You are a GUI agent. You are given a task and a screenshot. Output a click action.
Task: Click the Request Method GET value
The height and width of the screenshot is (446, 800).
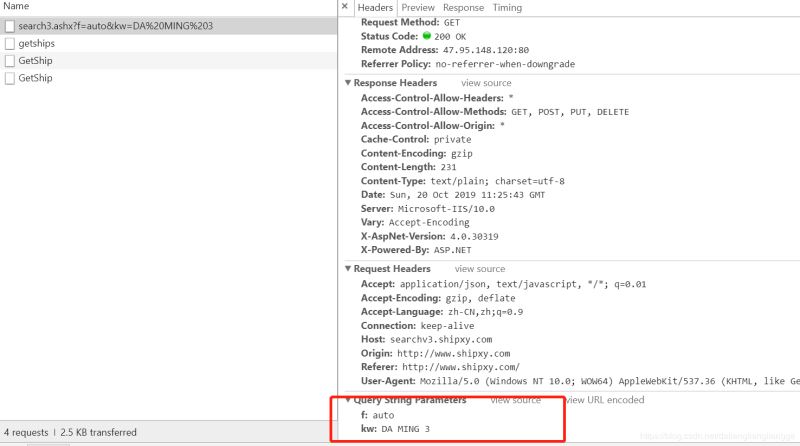click(452, 22)
